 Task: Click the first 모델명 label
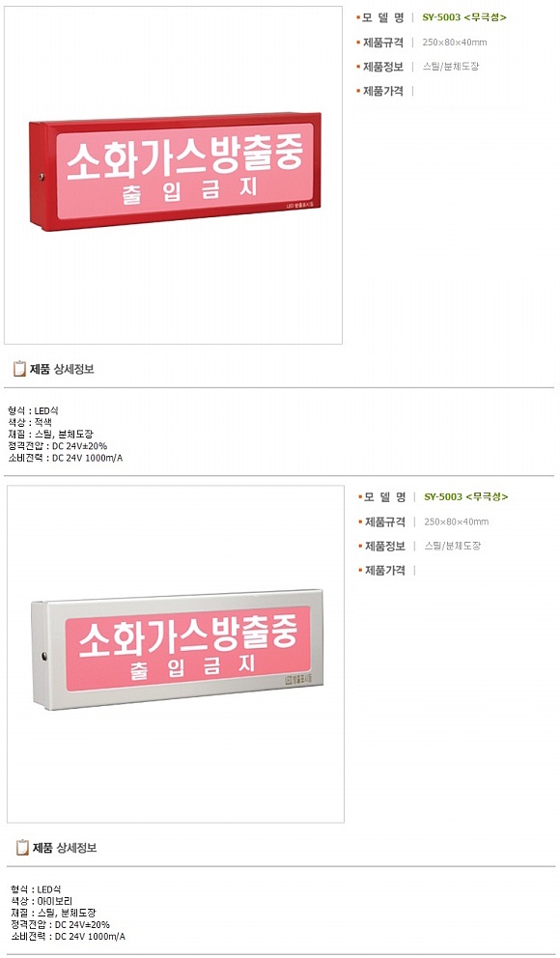coord(383,17)
